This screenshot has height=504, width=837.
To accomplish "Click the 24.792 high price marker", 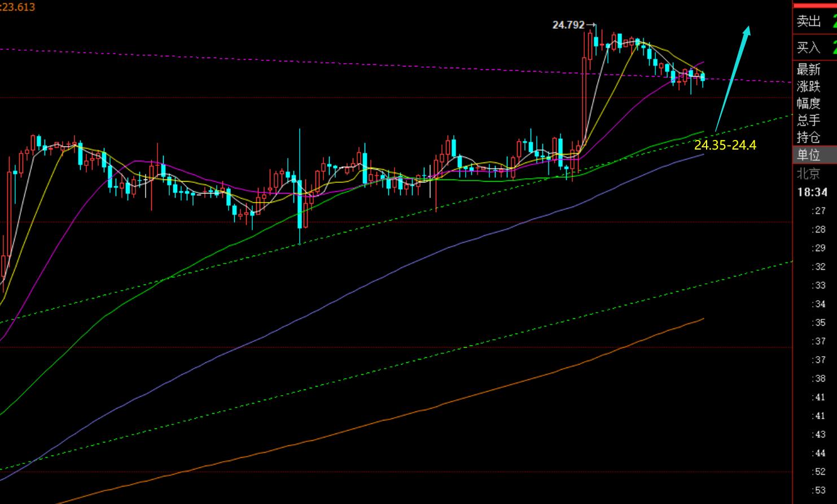I will (569, 25).
